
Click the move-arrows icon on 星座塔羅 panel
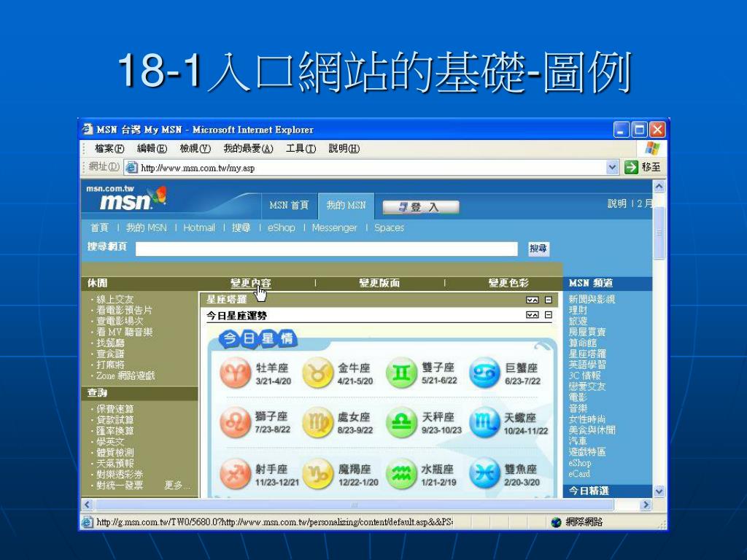(532, 300)
